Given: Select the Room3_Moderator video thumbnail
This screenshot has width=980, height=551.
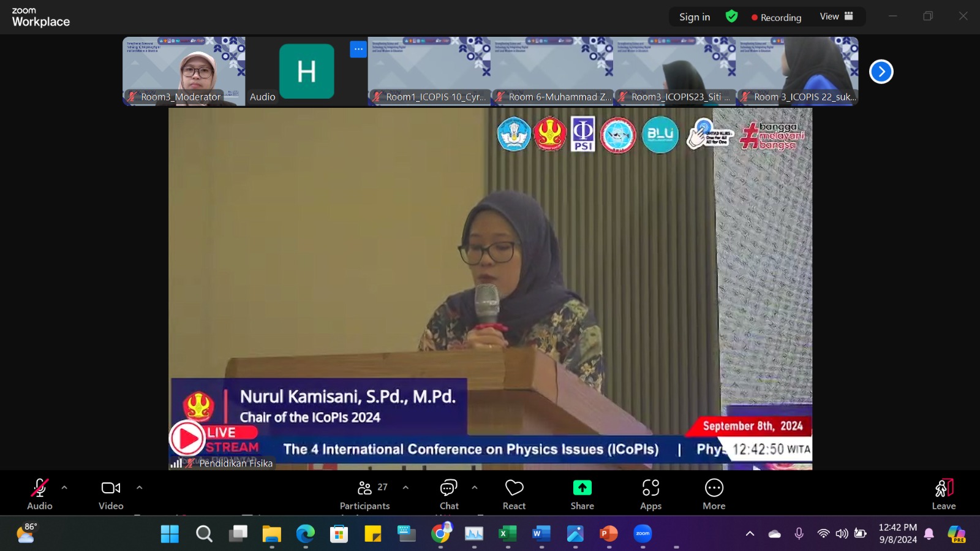Looking at the screenshot, I should tap(184, 71).
